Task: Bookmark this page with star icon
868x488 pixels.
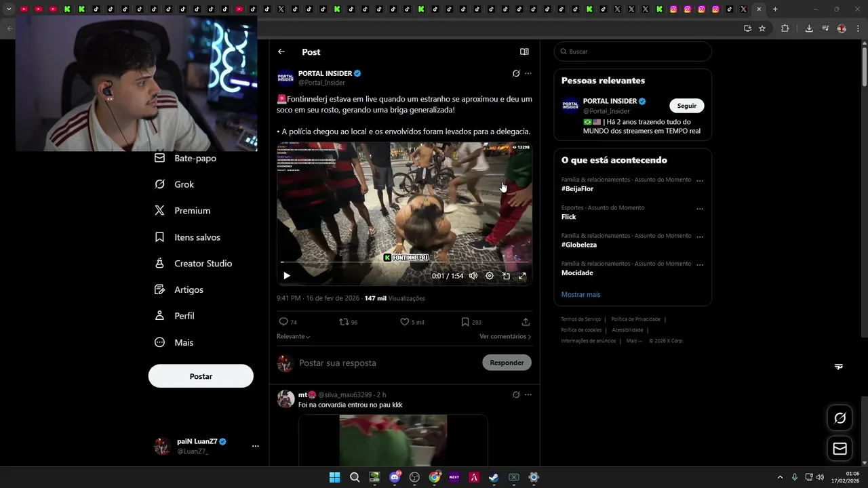Action: pos(762,28)
